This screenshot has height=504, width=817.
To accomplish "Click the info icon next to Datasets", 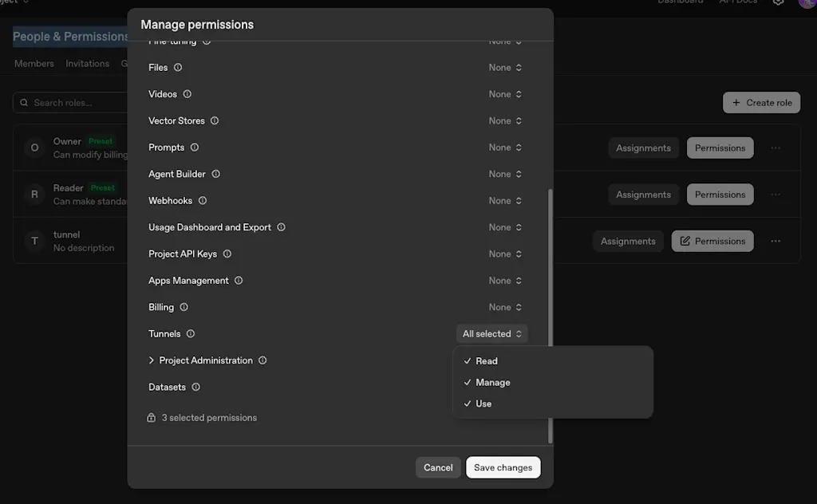I will click(196, 387).
